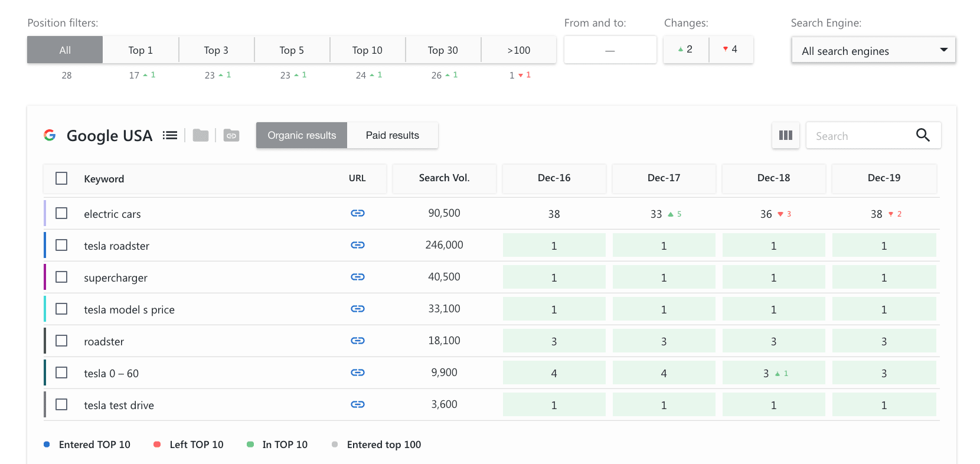Expand the All search engines dropdown
The height and width of the screenshot is (464, 980).
[x=873, y=50]
